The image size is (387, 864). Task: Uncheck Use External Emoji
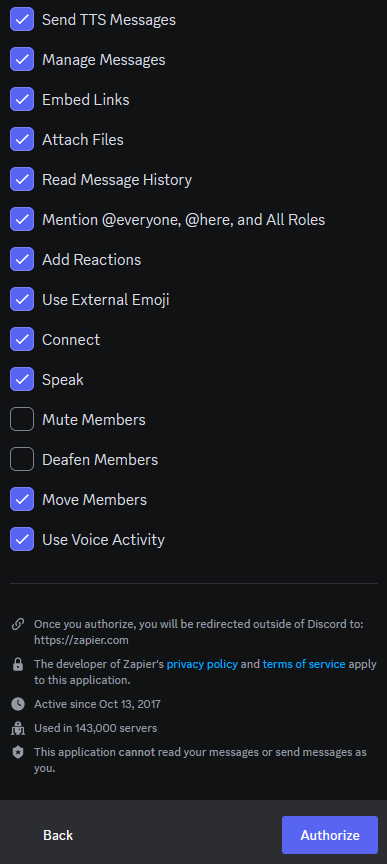[22, 300]
